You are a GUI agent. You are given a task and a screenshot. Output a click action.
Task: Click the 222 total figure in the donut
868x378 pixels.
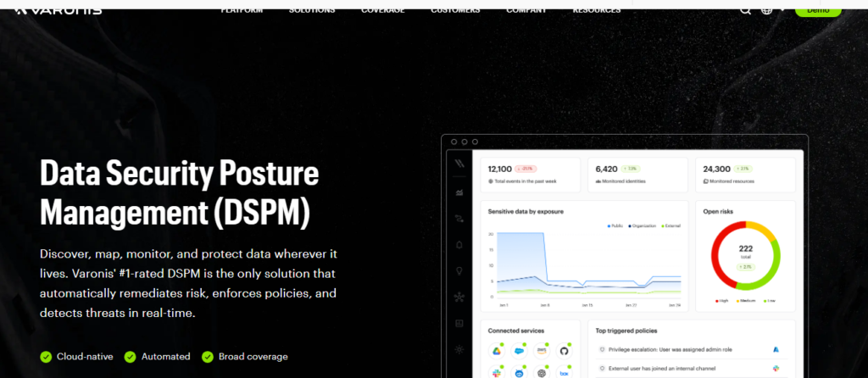[746, 248]
